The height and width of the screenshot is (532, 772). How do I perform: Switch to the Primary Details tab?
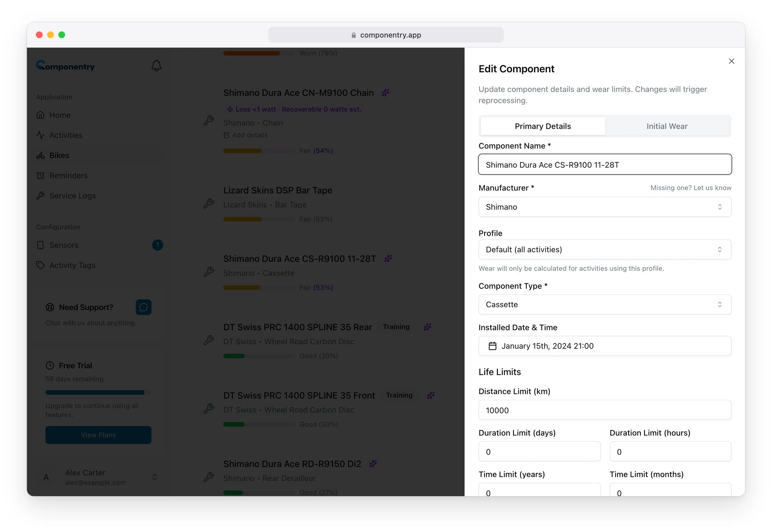pos(543,126)
